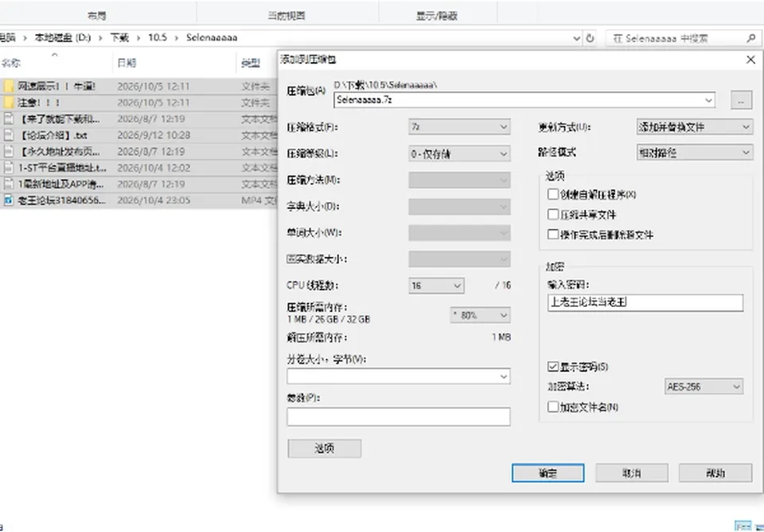
Task: Select the 【来了就能下载和... text file icon
Action: (8, 119)
